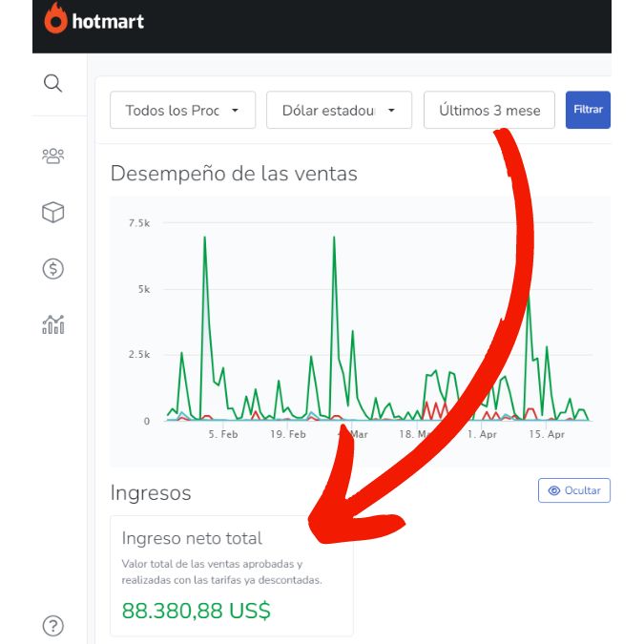Open the analytics chart icon in sidebar
644x644 pixels.
coord(53,325)
